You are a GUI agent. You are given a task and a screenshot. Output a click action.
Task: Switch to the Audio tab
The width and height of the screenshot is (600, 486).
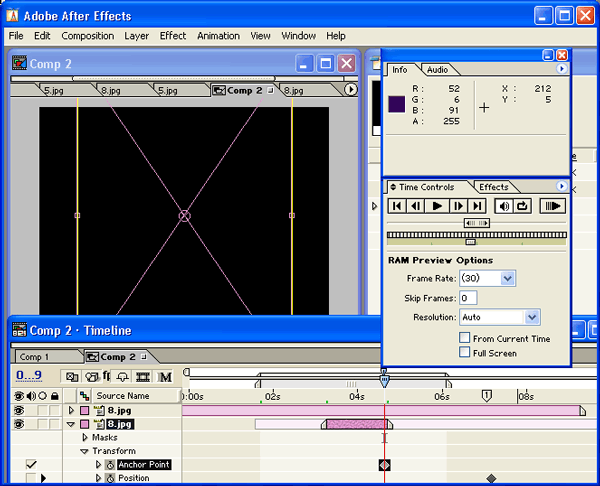tap(437, 70)
